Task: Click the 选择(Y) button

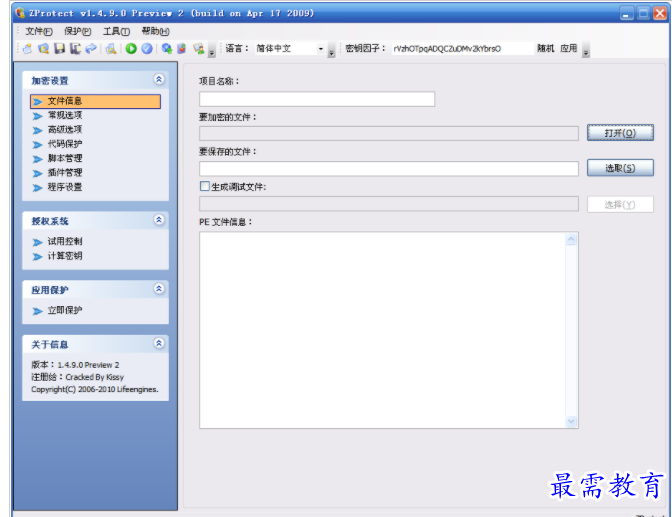Action: tap(620, 204)
